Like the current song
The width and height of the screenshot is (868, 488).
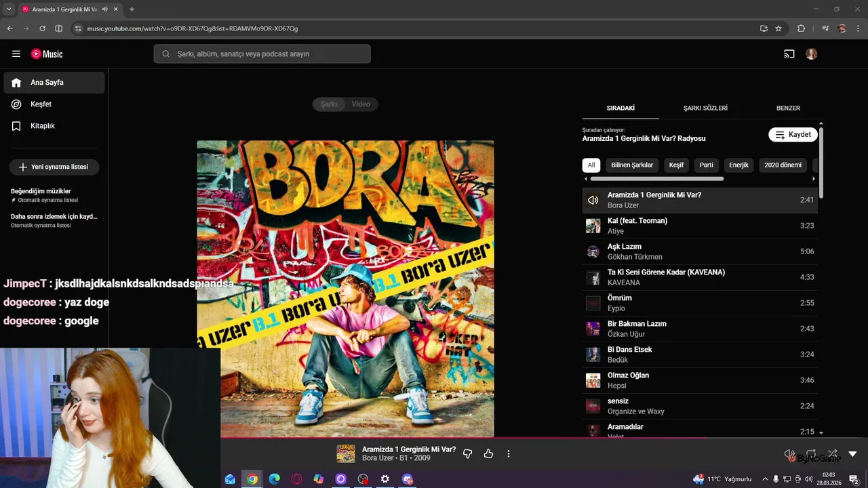point(488,454)
